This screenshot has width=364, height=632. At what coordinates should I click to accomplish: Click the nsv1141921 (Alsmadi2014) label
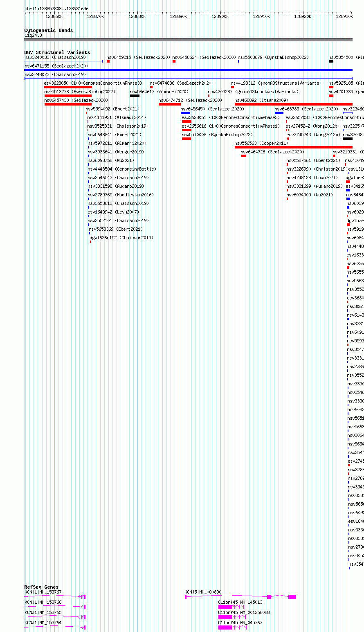(117, 117)
